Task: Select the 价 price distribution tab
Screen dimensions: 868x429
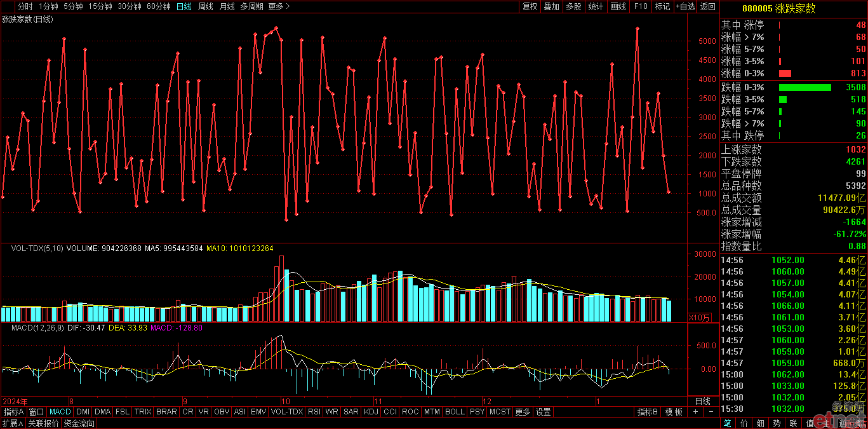Action: [744, 423]
